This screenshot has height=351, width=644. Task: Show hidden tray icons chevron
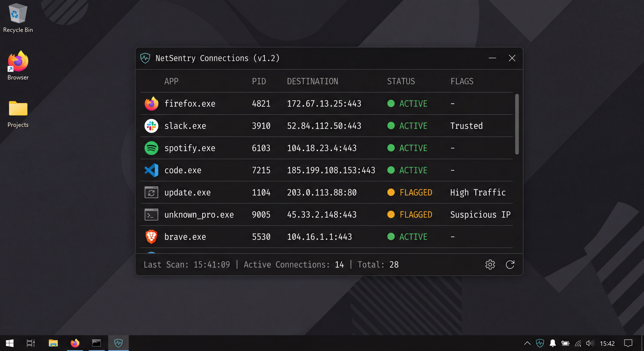click(527, 343)
